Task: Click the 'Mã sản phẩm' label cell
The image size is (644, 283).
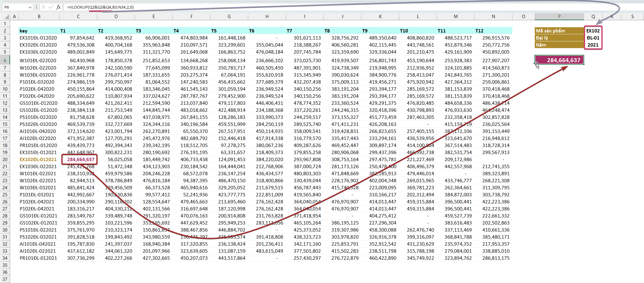Action: (559, 31)
